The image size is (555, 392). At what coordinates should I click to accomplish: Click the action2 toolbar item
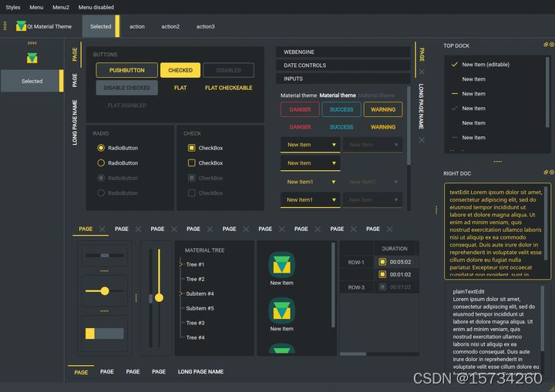[x=170, y=26]
